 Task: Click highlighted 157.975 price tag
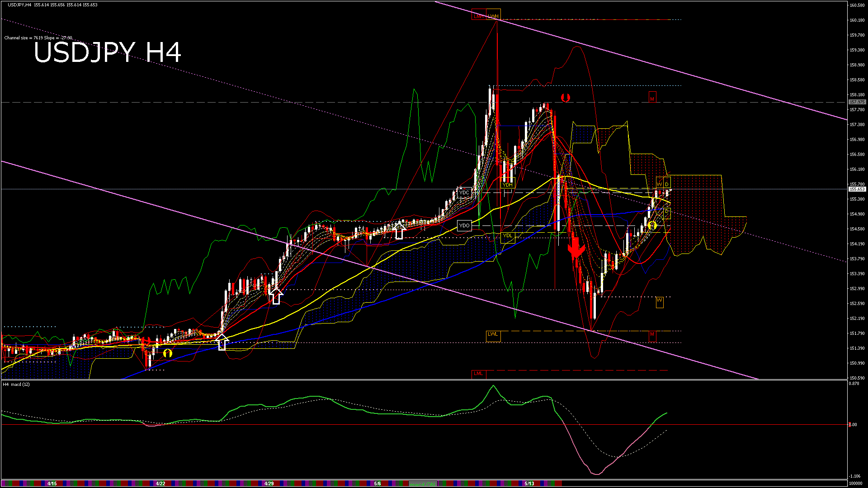857,102
